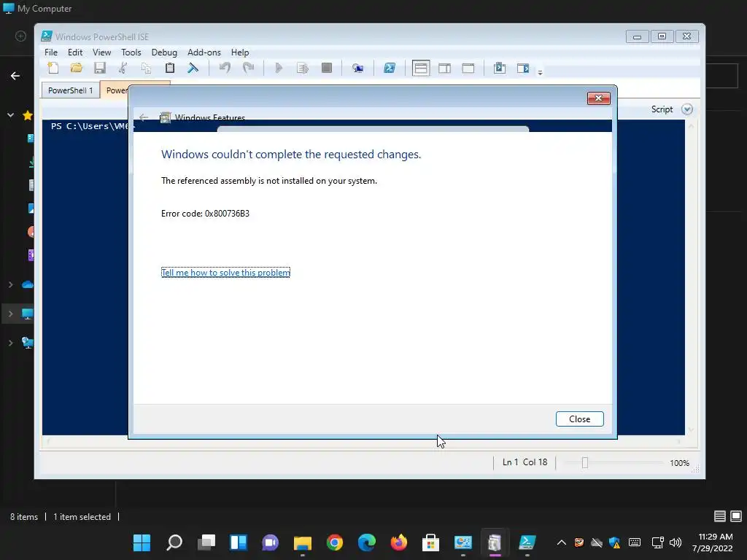
Task: Click the Run Script play icon
Action: (279, 68)
